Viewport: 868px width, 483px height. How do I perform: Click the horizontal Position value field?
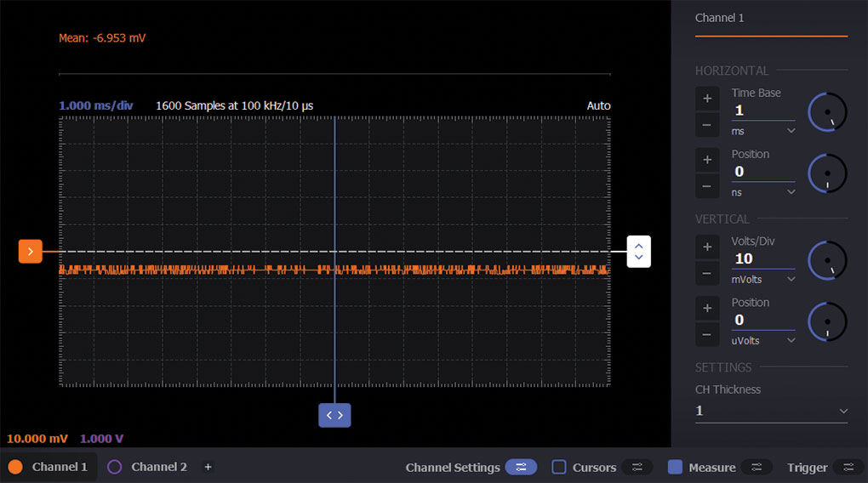[x=762, y=172]
